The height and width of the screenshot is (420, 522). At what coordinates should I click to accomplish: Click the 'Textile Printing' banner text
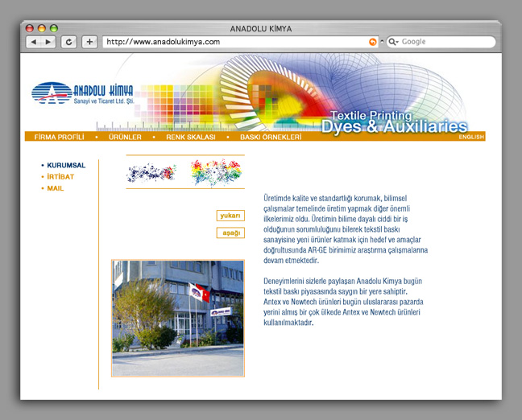pyautogui.click(x=371, y=115)
